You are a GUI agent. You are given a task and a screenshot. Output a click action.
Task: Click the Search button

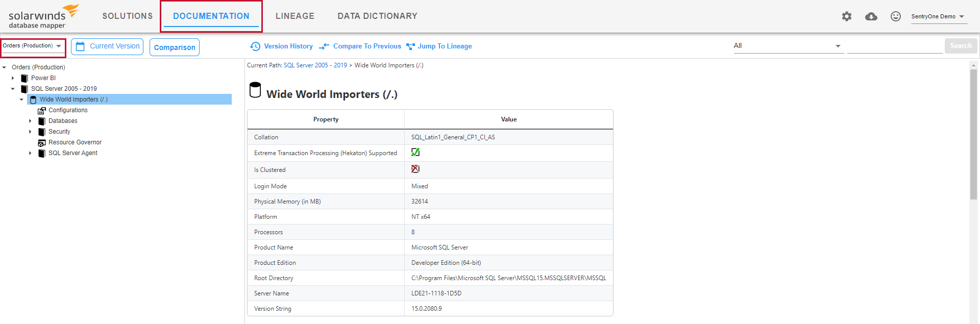[961, 46]
